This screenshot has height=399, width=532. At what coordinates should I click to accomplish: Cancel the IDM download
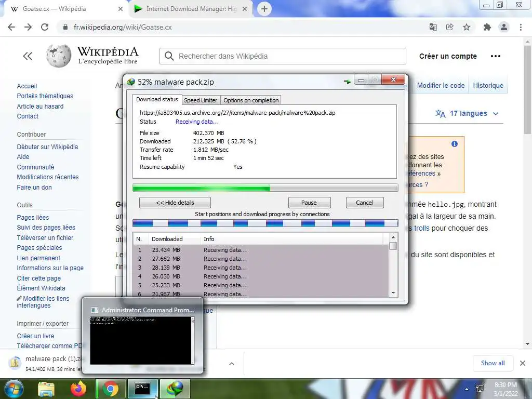click(365, 203)
